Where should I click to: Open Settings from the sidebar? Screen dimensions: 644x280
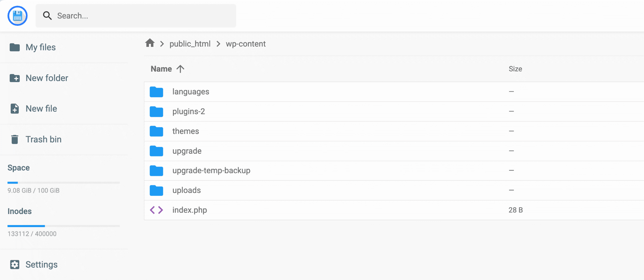click(42, 265)
